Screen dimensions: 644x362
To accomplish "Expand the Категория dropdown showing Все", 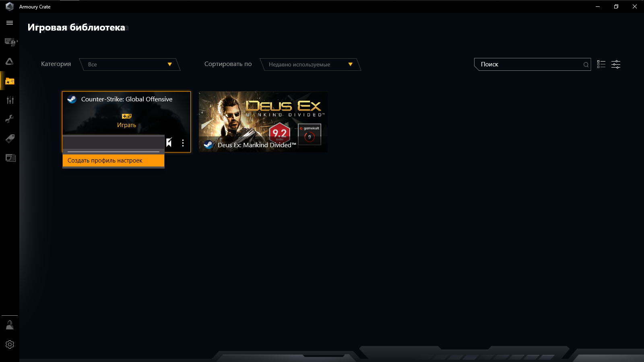I will tap(130, 64).
